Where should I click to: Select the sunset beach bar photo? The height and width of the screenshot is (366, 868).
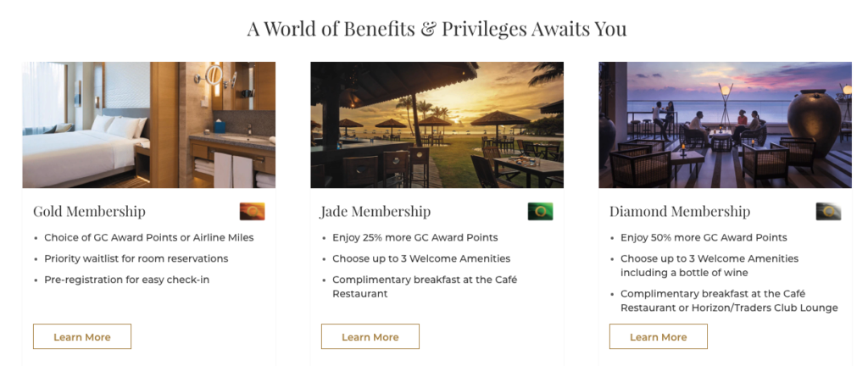click(437, 125)
